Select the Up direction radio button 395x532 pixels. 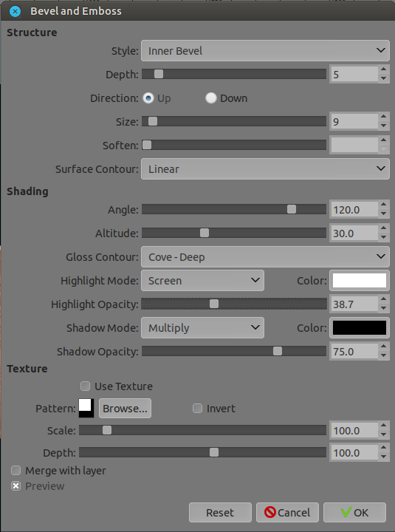pos(148,98)
